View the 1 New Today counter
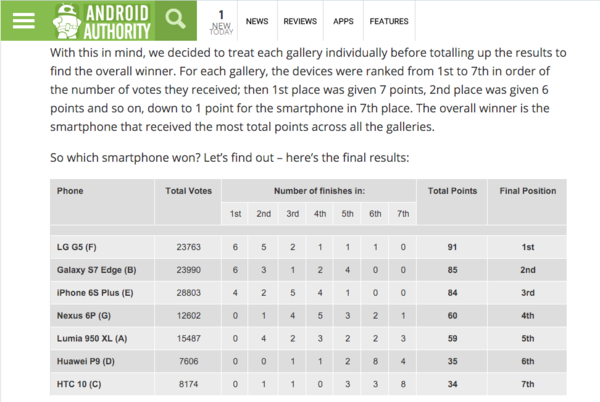Viewport: 600px width, 402px height. tap(221, 22)
